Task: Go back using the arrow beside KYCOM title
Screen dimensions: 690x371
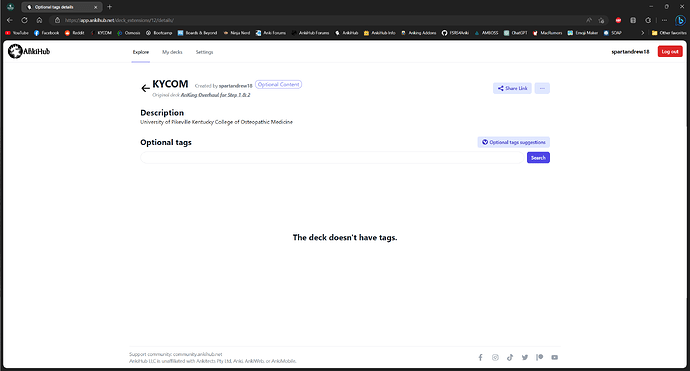Action: [x=145, y=88]
